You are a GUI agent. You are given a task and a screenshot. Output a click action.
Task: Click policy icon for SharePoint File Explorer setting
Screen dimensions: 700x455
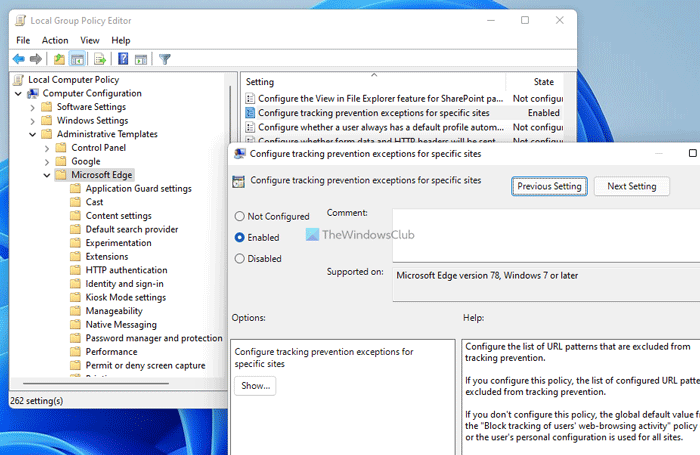click(x=250, y=98)
